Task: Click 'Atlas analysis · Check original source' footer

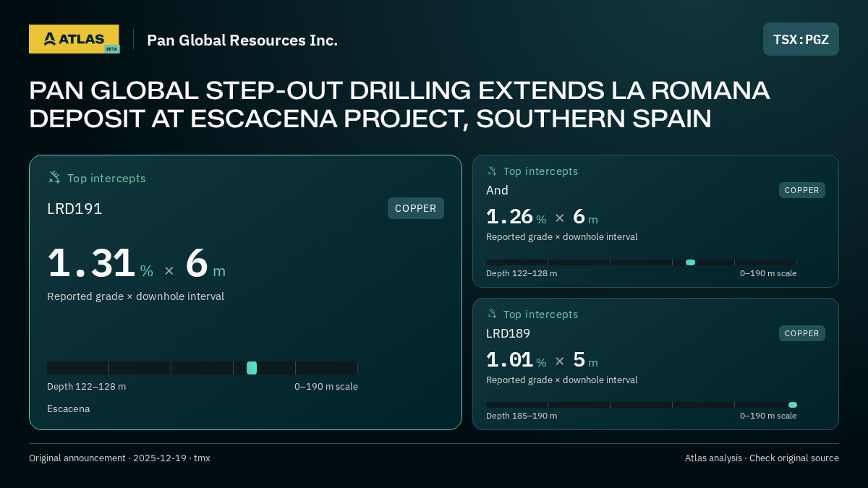Action: pos(762,458)
